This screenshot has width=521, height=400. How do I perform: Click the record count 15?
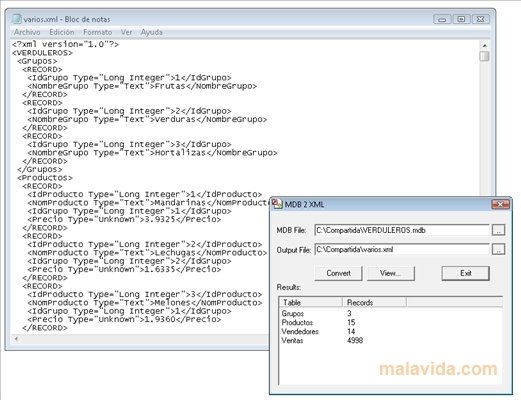click(351, 322)
